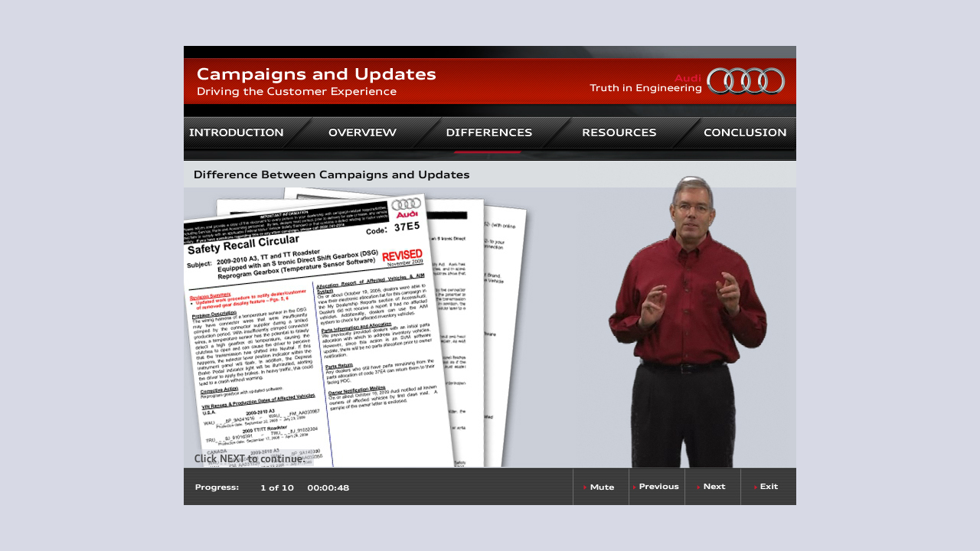Open the CONCLUSION section

(x=744, y=132)
